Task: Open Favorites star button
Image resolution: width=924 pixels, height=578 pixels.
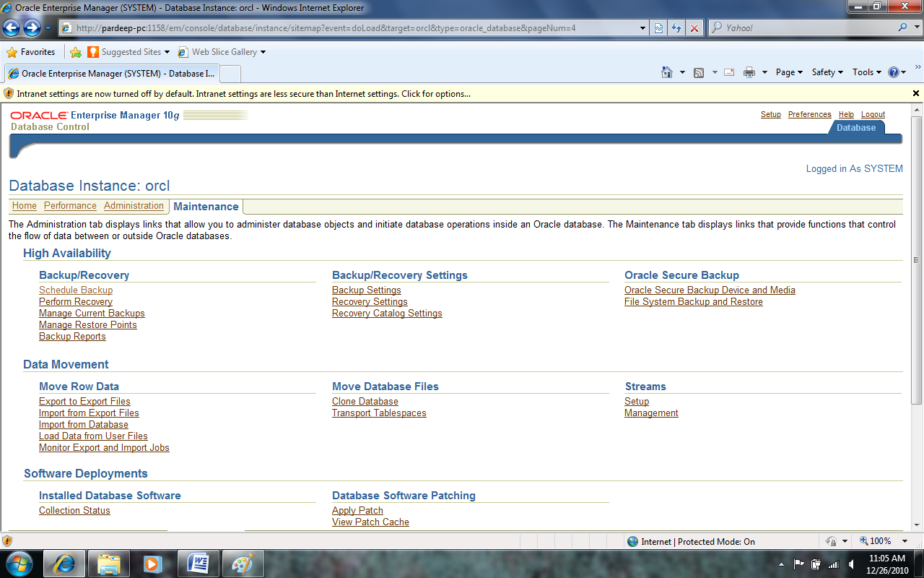Action: point(31,52)
